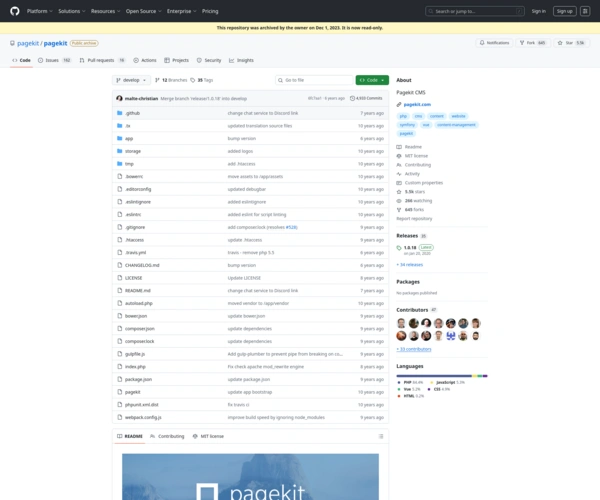The width and height of the screenshot is (600, 500).
Task: Click the Sign up button
Action: tap(565, 11)
